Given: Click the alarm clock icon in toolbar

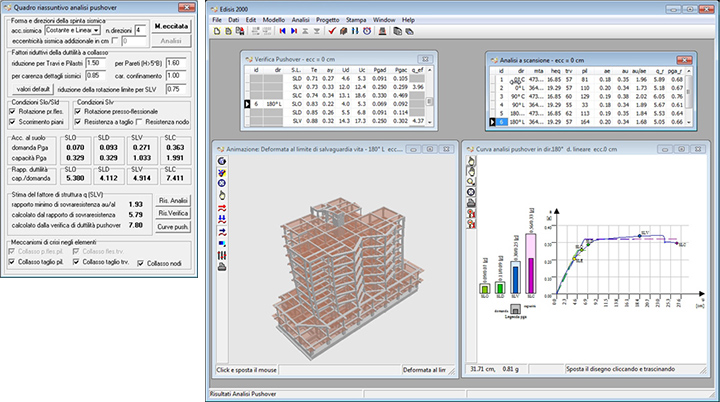Looking at the screenshot, I should pyautogui.click(x=367, y=31).
